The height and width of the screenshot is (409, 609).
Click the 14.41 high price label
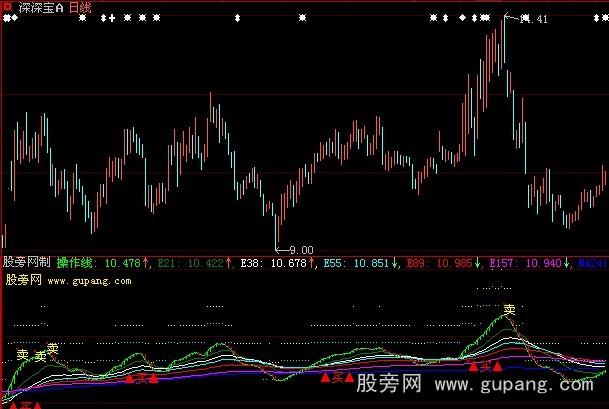(534, 19)
